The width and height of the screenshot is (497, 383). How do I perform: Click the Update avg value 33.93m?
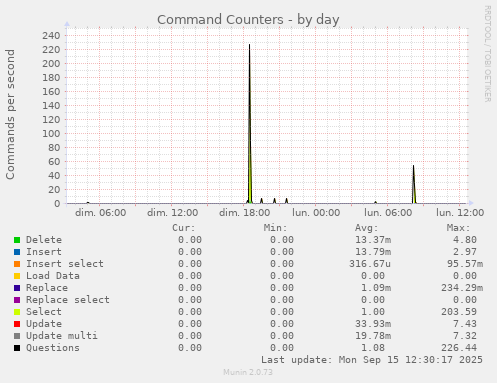(373, 324)
